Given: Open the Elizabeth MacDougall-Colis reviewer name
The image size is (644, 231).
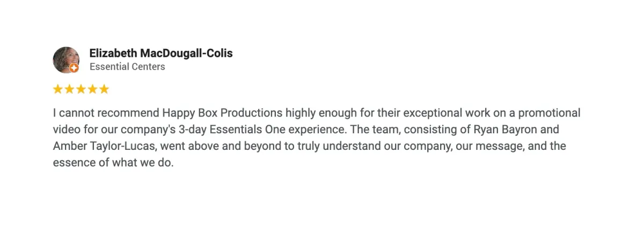Looking at the screenshot, I should (x=161, y=53).
